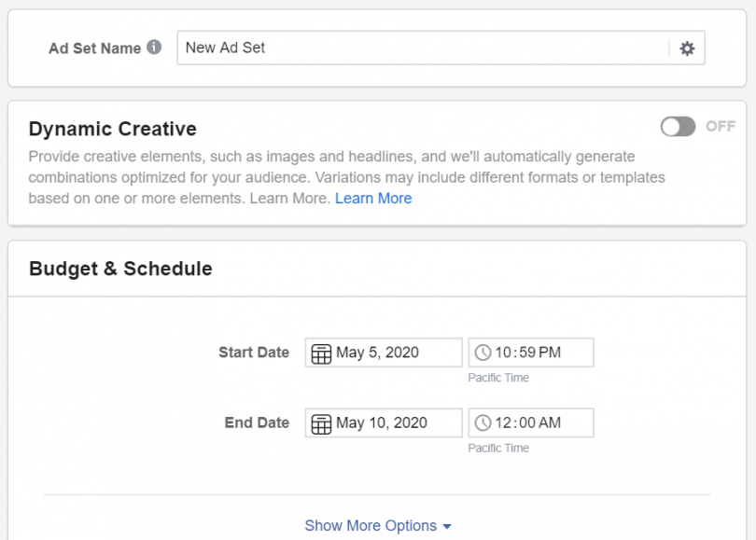
Task: Collapse the Show More Options disclosure arrow
Action: [x=446, y=525]
